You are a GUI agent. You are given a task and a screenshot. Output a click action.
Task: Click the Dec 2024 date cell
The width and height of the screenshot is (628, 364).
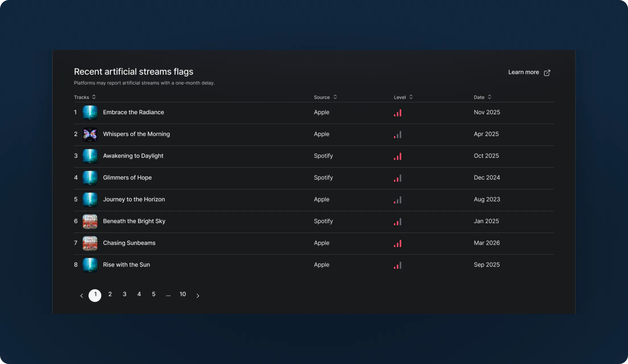click(487, 178)
